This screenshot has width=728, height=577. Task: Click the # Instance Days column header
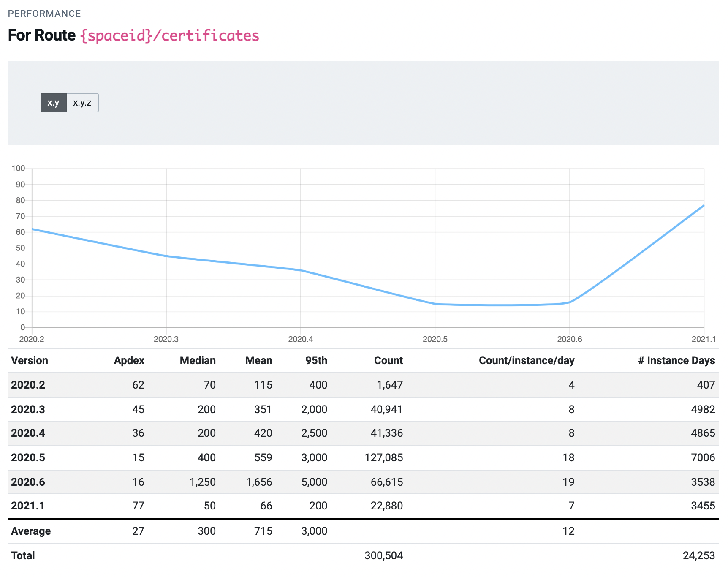coord(676,360)
